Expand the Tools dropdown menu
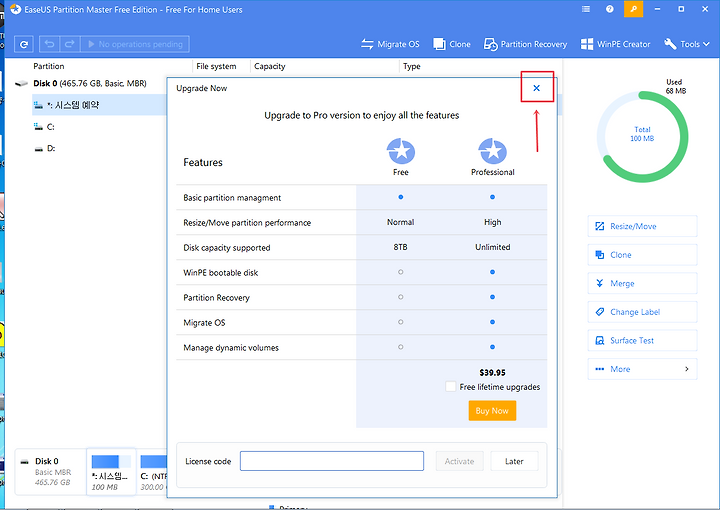The width and height of the screenshot is (720, 510). click(687, 44)
